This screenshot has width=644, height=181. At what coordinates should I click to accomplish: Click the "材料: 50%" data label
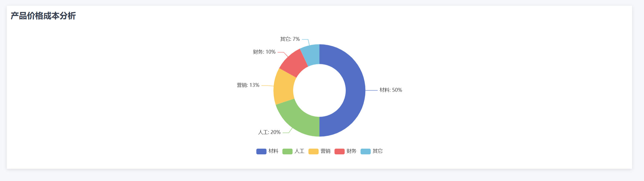(391, 90)
